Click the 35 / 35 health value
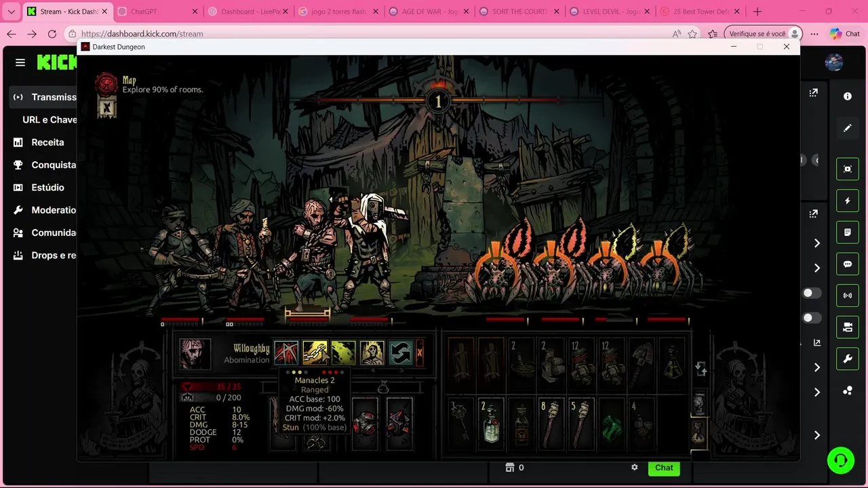The width and height of the screenshot is (868, 488). tap(228, 387)
